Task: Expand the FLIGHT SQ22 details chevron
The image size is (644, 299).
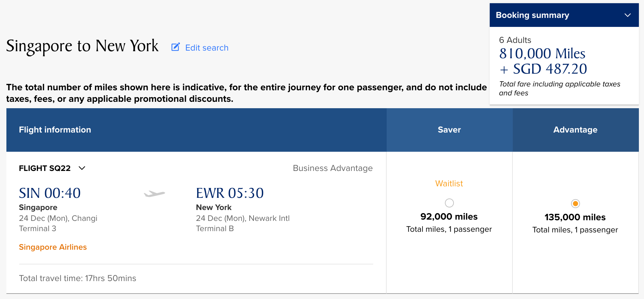Action: [x=82, y=168]
